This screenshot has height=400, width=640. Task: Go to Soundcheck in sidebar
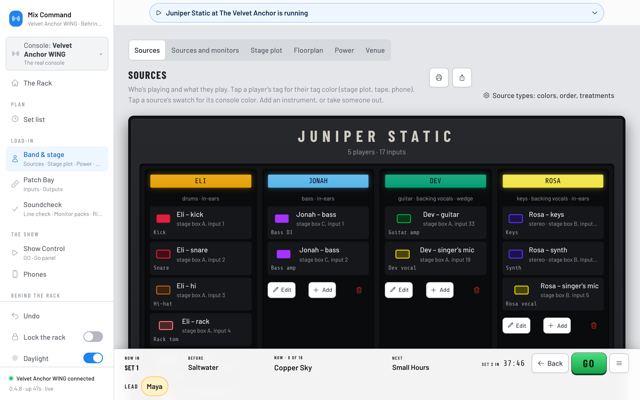(x=57, y=209)
